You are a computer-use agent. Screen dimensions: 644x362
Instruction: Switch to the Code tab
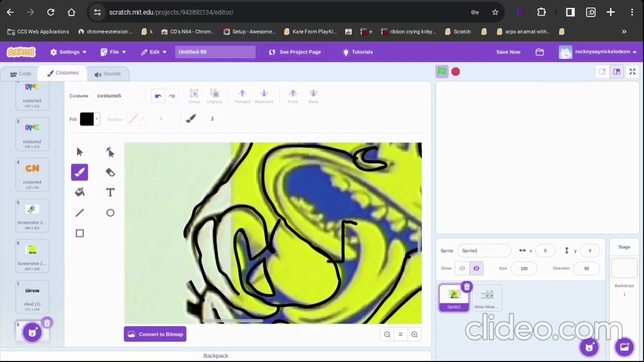21,74
